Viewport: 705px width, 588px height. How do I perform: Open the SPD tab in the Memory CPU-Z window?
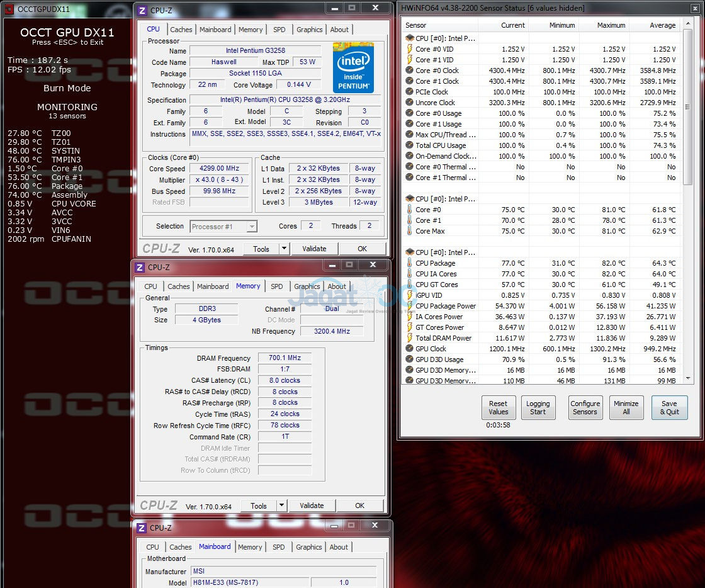277,286
